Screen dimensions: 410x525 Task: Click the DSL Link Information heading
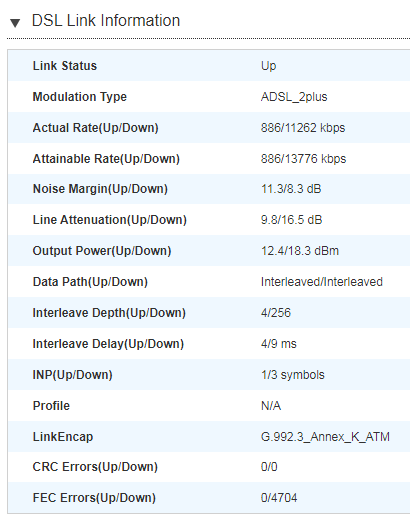[106, 20]
